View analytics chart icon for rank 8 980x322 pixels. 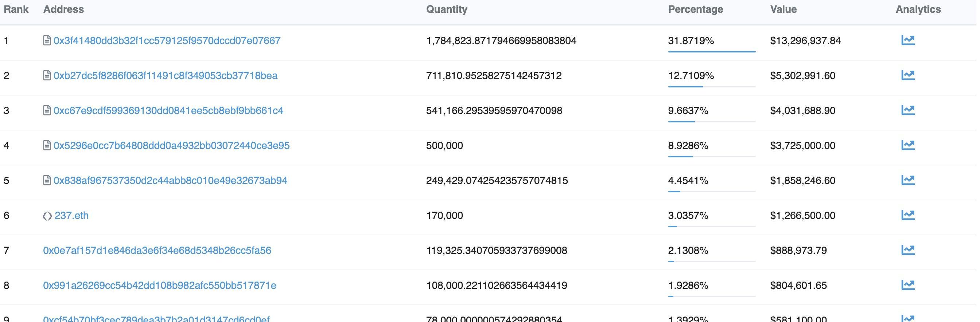(x=908, y=285)
